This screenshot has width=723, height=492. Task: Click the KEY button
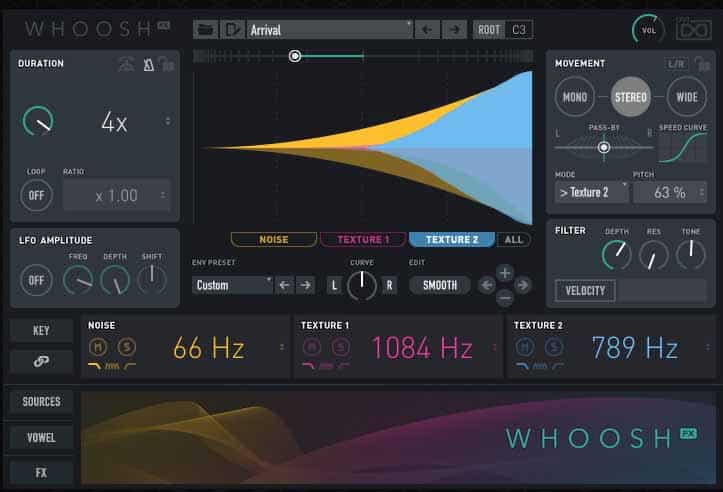pos(41,330)
